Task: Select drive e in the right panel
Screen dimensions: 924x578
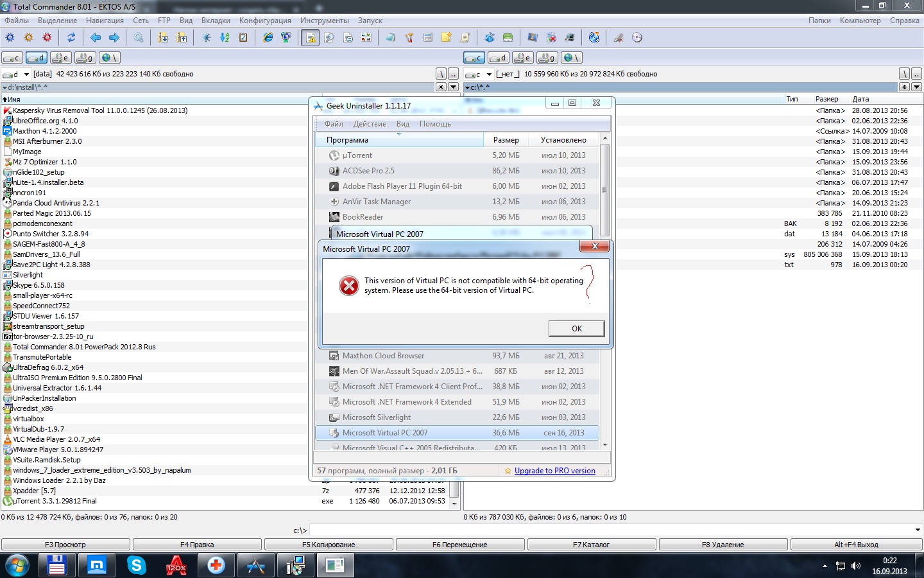Action: point(522,58)
